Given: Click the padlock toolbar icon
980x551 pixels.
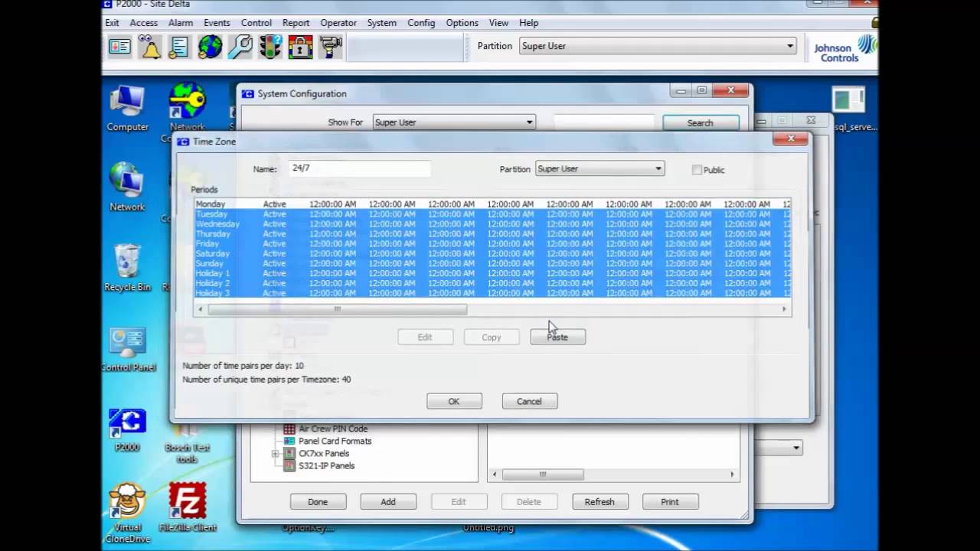Looking at the screenshot, I should (x=300, y=47).
